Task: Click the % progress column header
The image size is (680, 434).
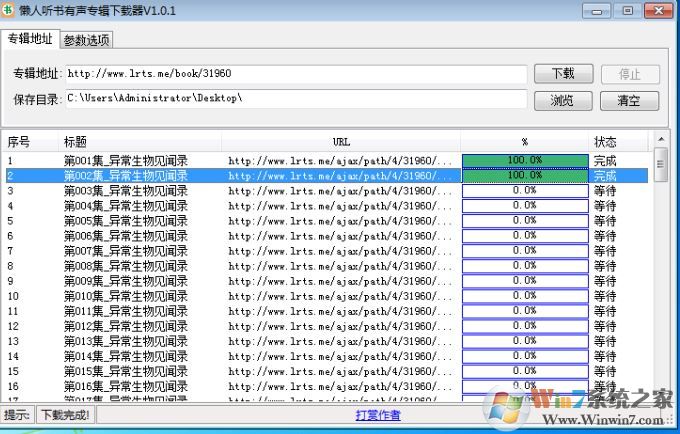Action: click(x=524, y=142)
